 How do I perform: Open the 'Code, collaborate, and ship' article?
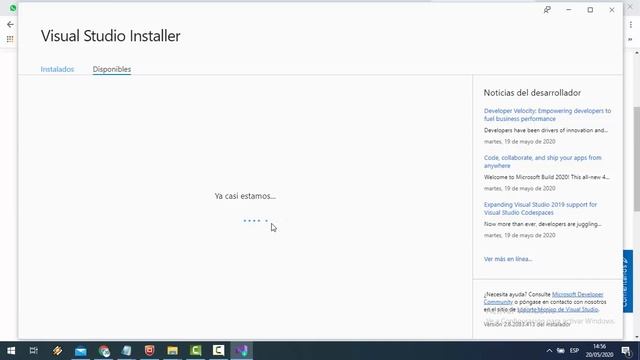542,162
